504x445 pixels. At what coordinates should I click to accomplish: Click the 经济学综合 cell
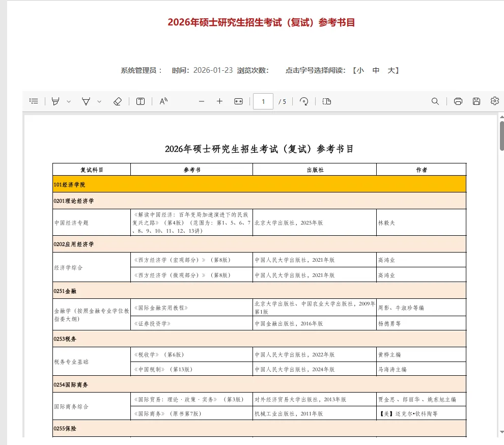[92, 267]
